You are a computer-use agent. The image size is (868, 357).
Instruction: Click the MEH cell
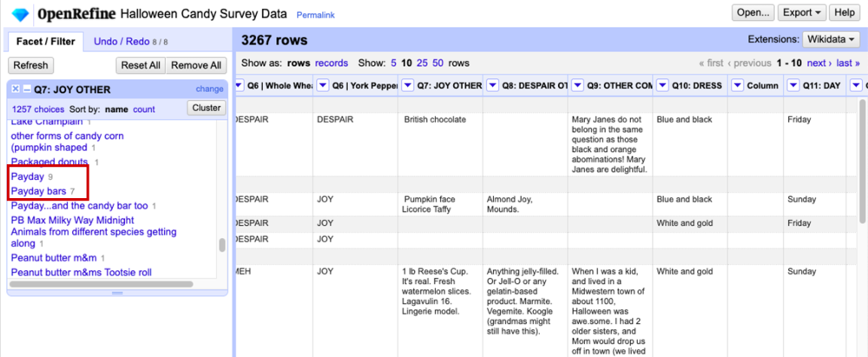tap(273, 311)
